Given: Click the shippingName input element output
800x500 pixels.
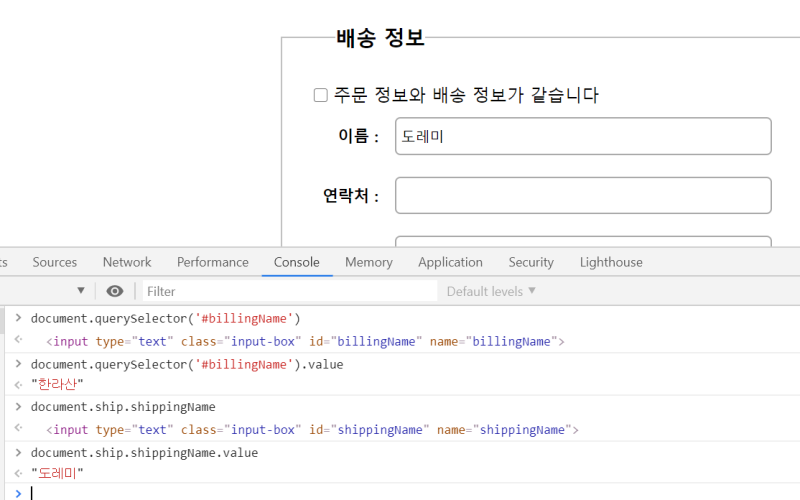Looking at the screenshot, I should click(312, 430).
